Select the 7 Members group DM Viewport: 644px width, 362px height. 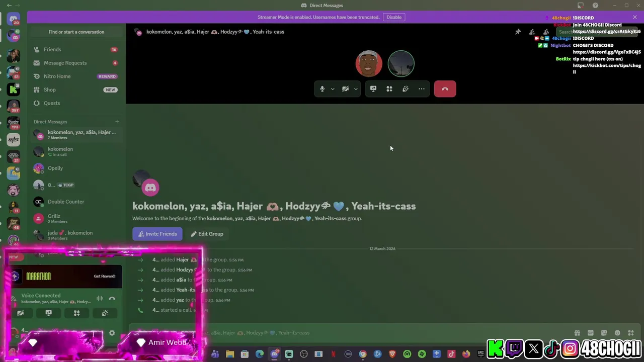pos(75,135)
